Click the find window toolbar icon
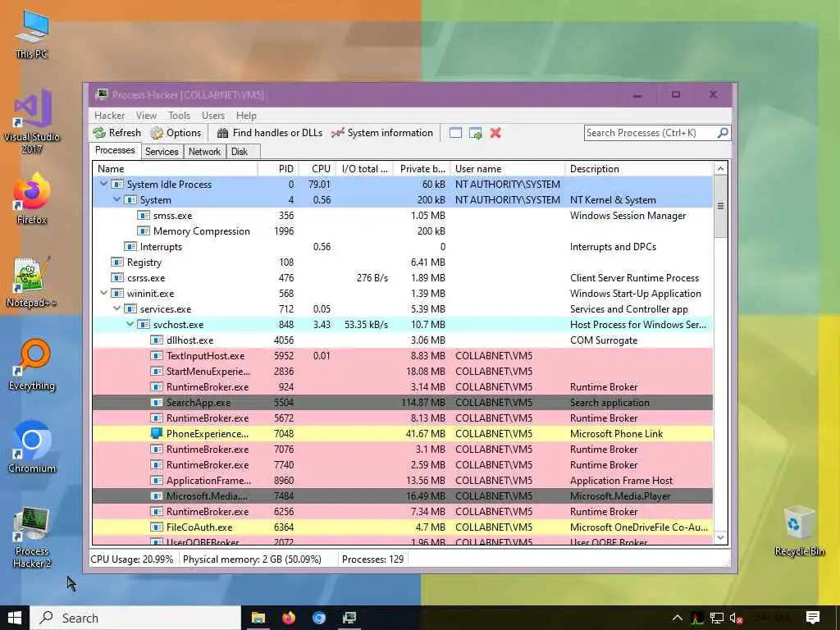840x630 pixels. click(455, 133)
